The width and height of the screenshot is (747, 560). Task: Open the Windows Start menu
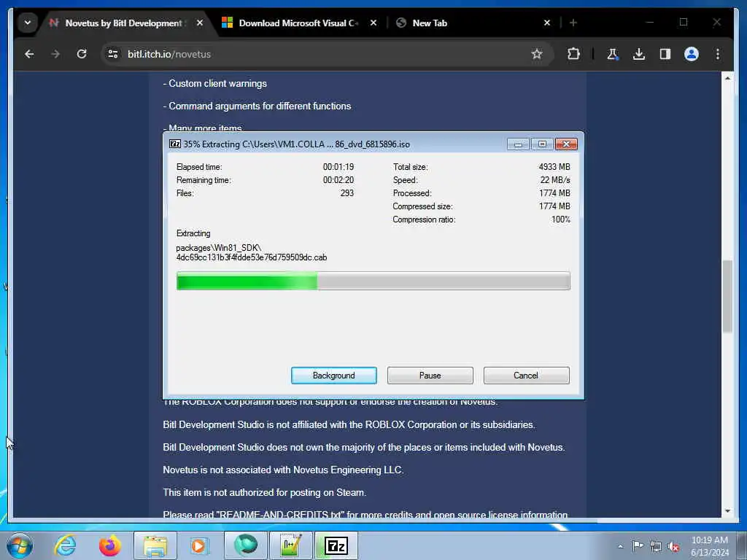click(20, 545)
